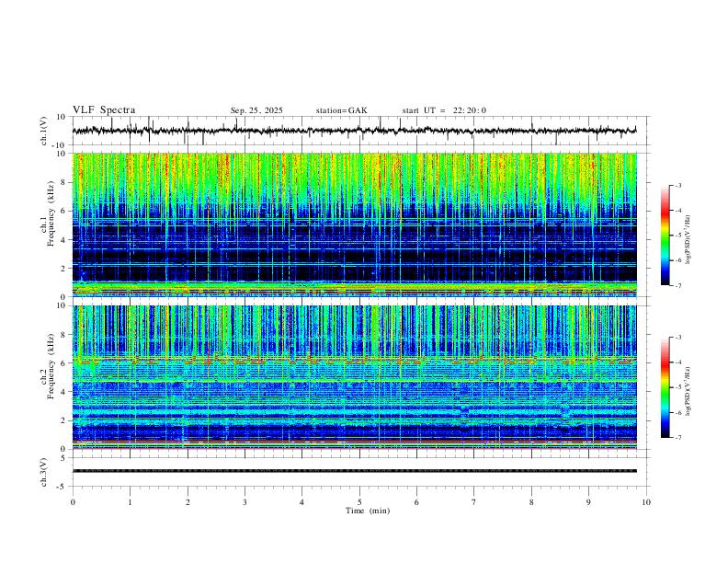Click time axis tick label "2"
728x563 pixels.
tap(188, 502)
